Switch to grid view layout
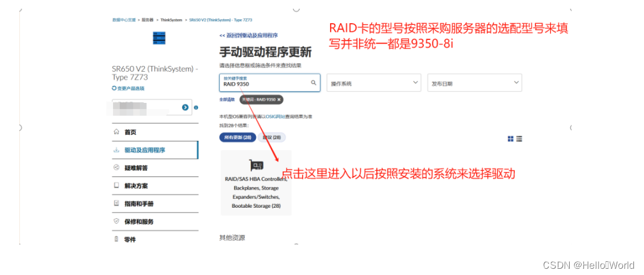 click(510, 138)
